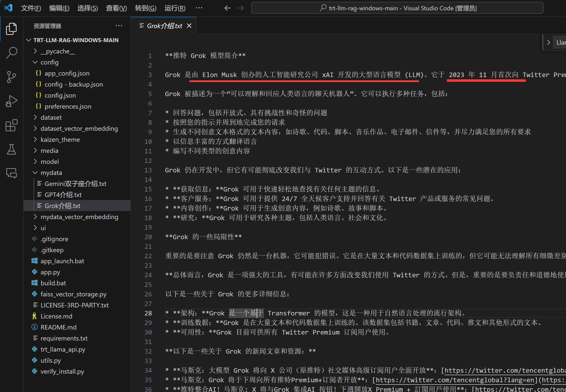
Task: Open the 编辑(E) menu
Action: point(59,8)
